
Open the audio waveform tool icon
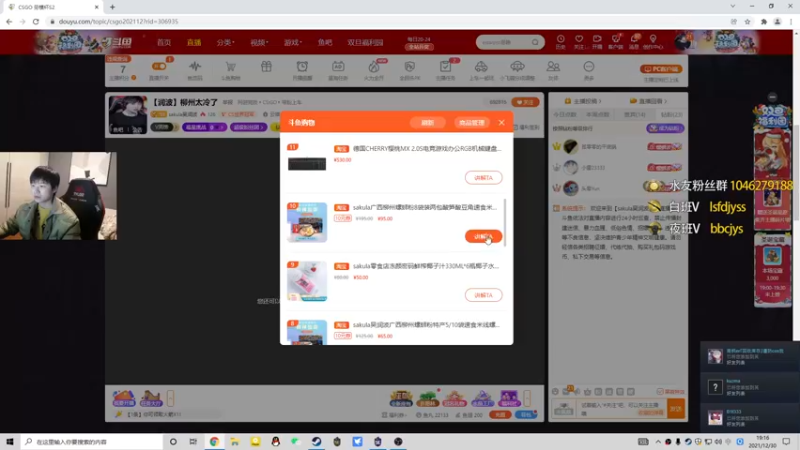(195, 67)
